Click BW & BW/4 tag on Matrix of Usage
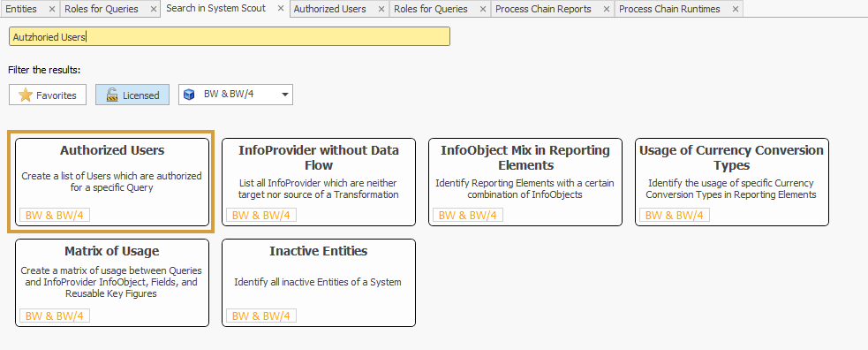The width and height of the screenshot is (868, 350). click(54, 316)
